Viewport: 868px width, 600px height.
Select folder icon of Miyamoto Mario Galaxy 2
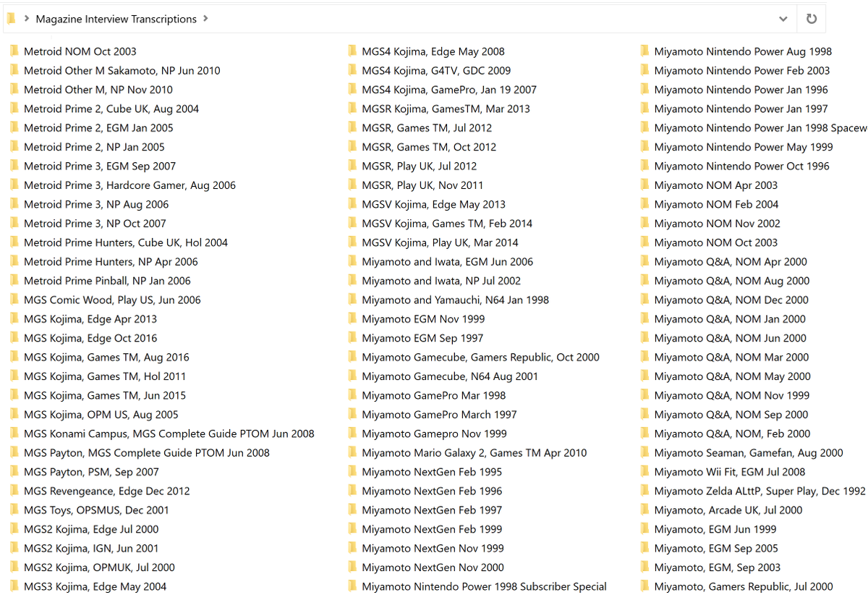[x=352, y=452]
